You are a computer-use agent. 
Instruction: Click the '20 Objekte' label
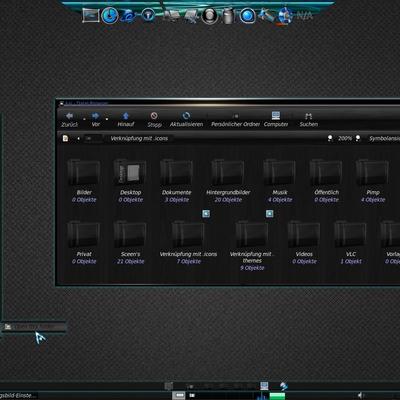coord(228,200)
